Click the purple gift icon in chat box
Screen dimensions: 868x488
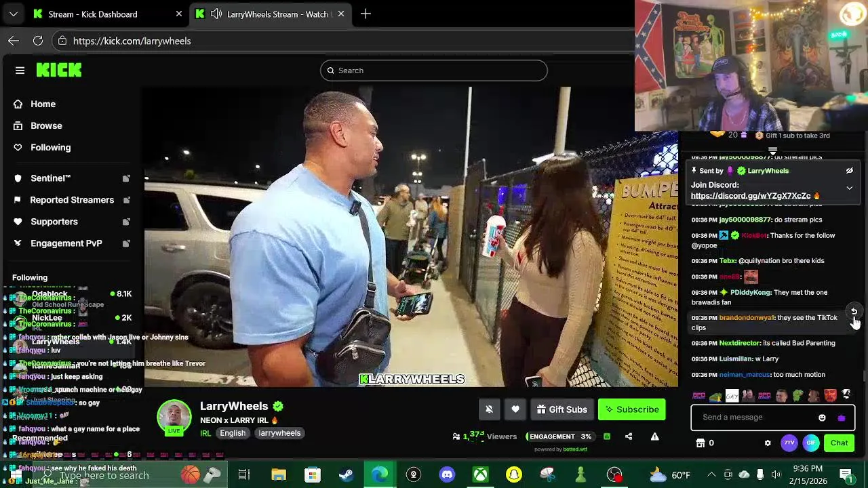[x=842, y=418]
